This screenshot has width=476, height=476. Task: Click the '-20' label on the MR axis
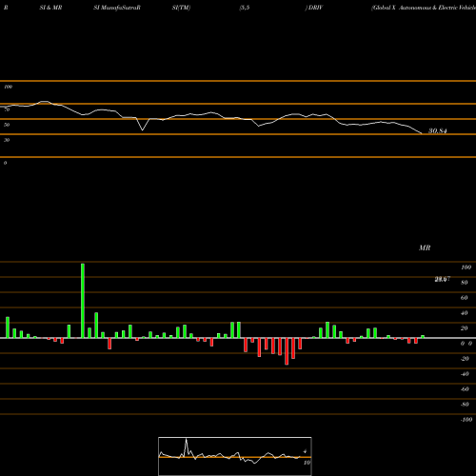tap(465, 359)
